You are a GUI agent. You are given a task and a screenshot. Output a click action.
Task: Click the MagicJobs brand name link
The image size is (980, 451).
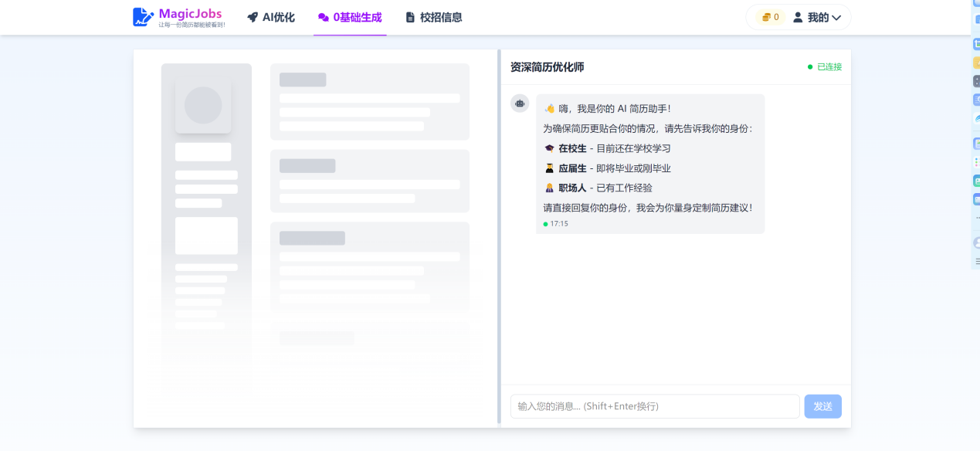(190, 14)
